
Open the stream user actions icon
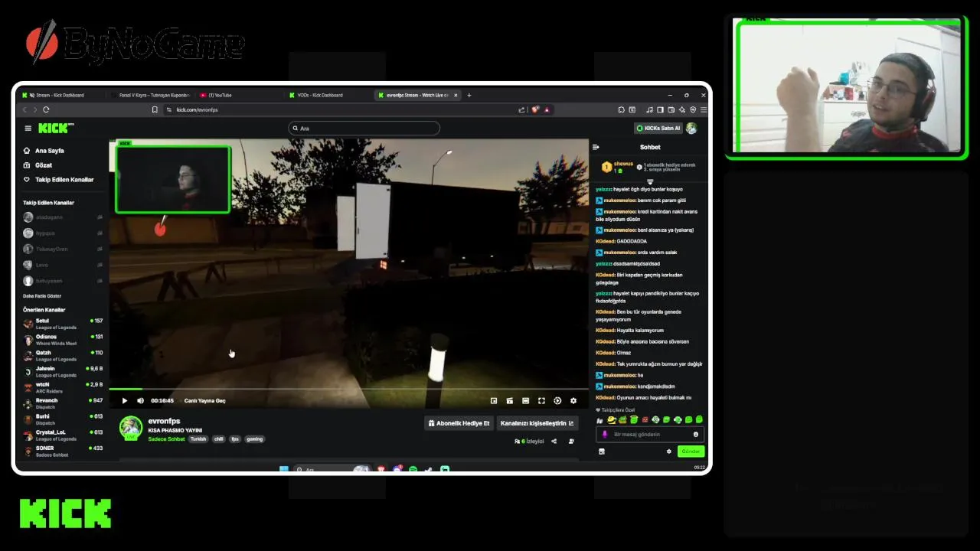pyautogui.click(x=571, y=442)
